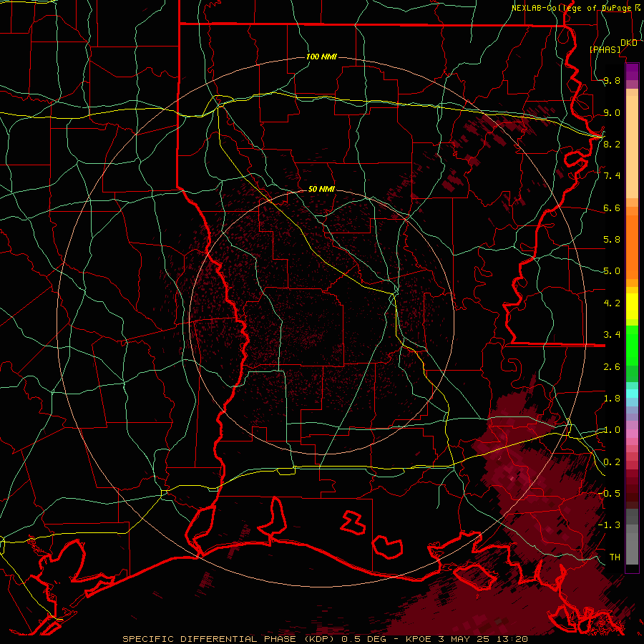Click the 4.2 value on color scale

[x=612, y=303]
